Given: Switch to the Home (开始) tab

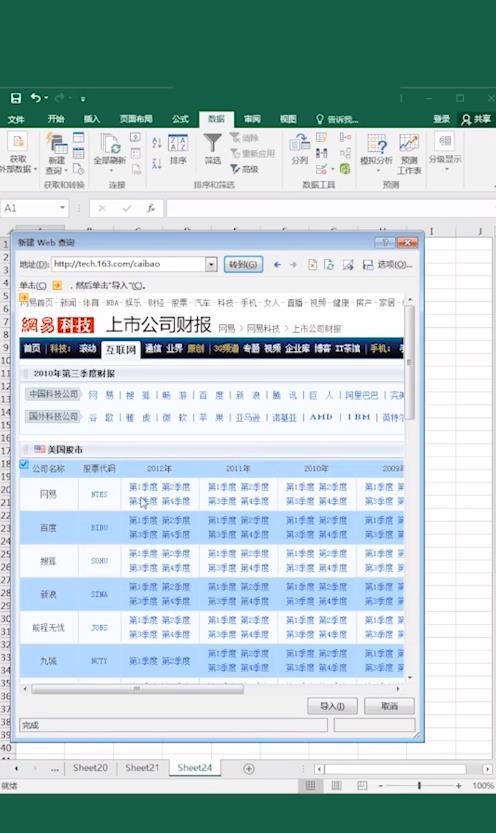Looking at the screenshot, I should (56, 119).
